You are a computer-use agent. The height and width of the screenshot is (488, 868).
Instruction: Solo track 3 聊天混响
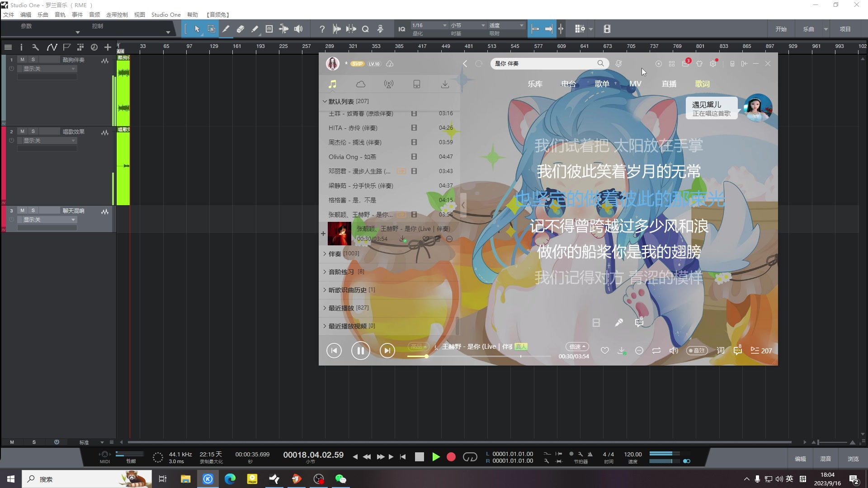[33, 211]
